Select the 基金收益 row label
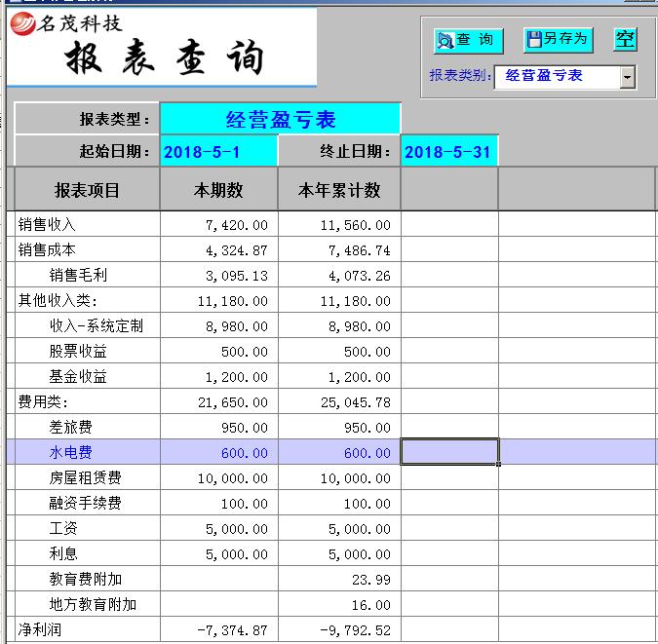 78,376
